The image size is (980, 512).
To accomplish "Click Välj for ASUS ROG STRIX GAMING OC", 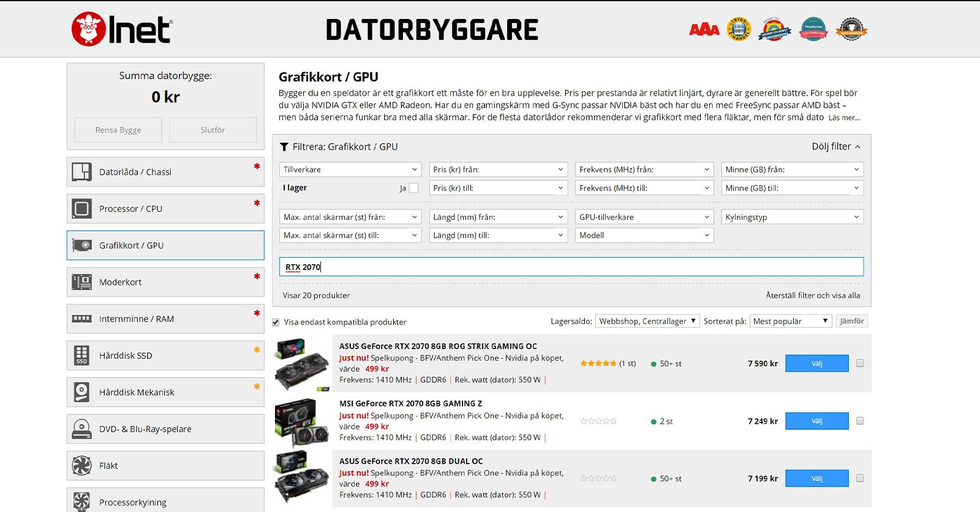I will (x=817, y=364).
